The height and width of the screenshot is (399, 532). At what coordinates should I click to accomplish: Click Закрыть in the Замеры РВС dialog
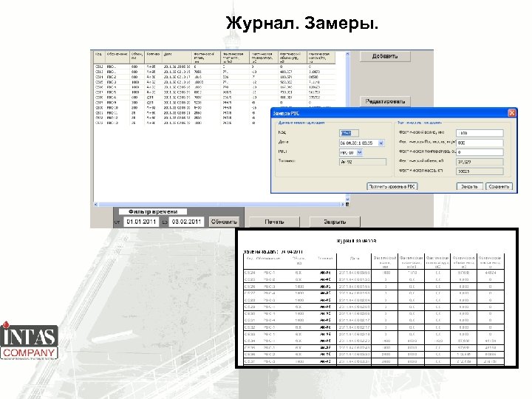click(x=470, y=186)
